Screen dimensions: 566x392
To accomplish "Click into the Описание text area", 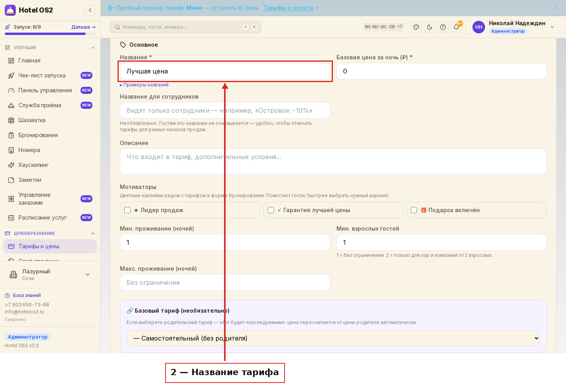I will 333,161.
